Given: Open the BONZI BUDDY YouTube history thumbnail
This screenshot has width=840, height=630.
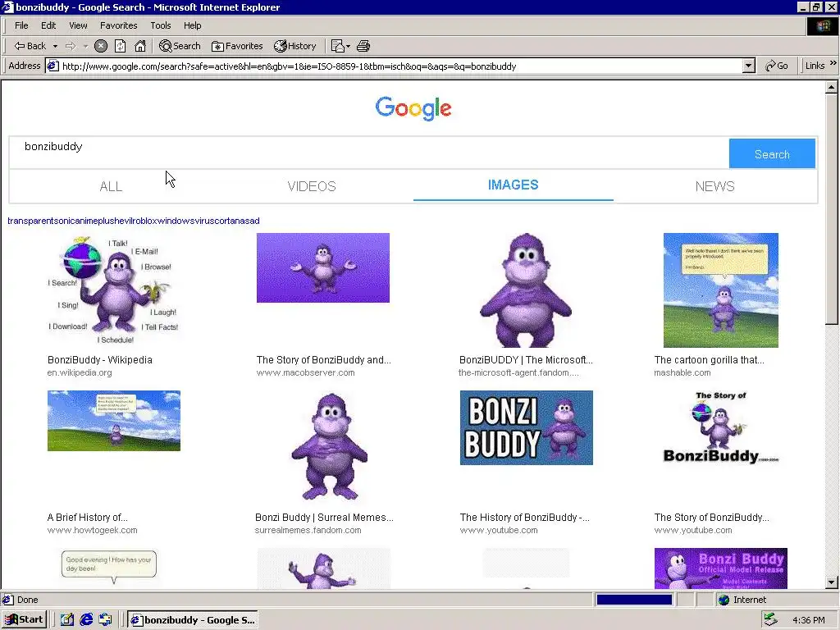Looking at the screenshot, I should pyautogui.click(x=526, y=427).
